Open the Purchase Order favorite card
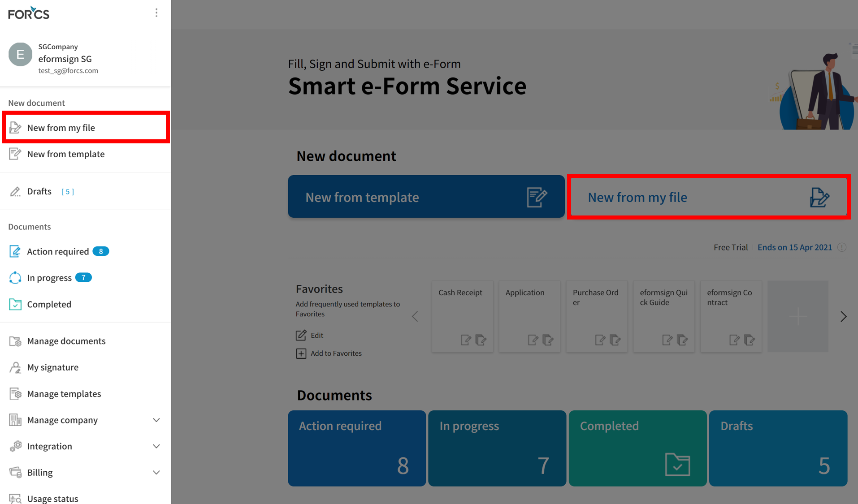This screenshot has width=858, height=504. pos(597,316)
